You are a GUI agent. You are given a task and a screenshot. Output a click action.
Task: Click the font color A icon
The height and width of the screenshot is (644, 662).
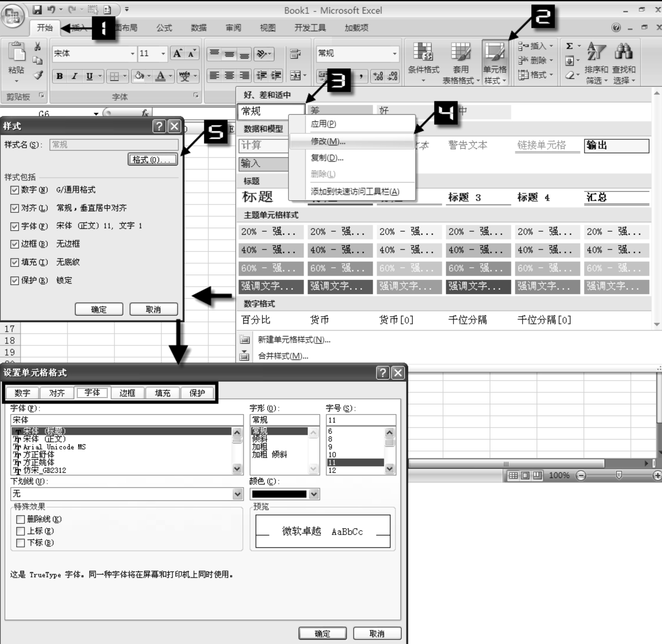[160, 76]
